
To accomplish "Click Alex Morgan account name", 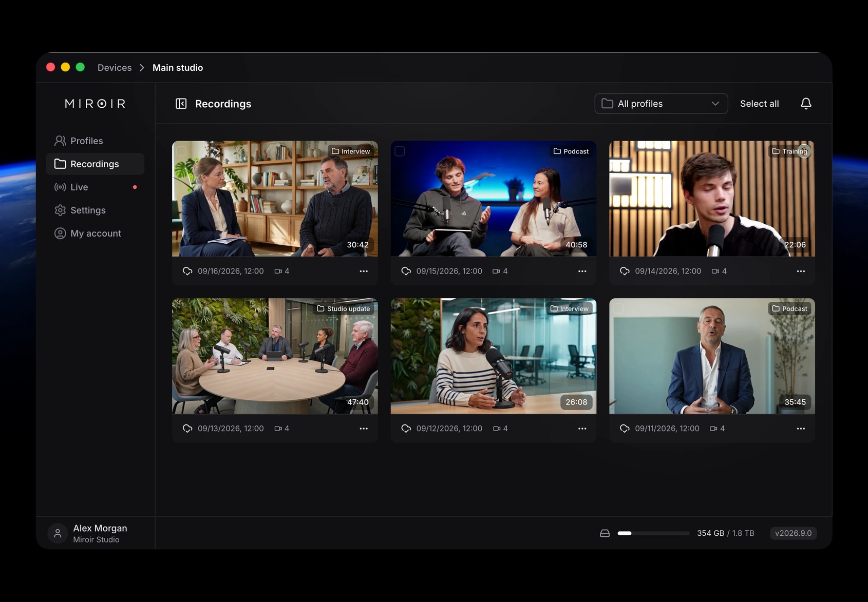I will coord(100,528).
